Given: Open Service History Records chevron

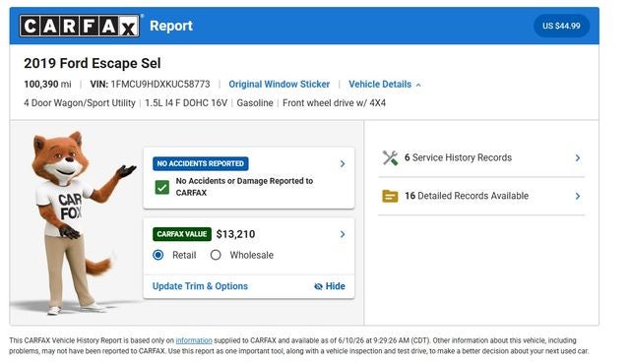Looking at the screenshot, I should [x=578, y=157].
